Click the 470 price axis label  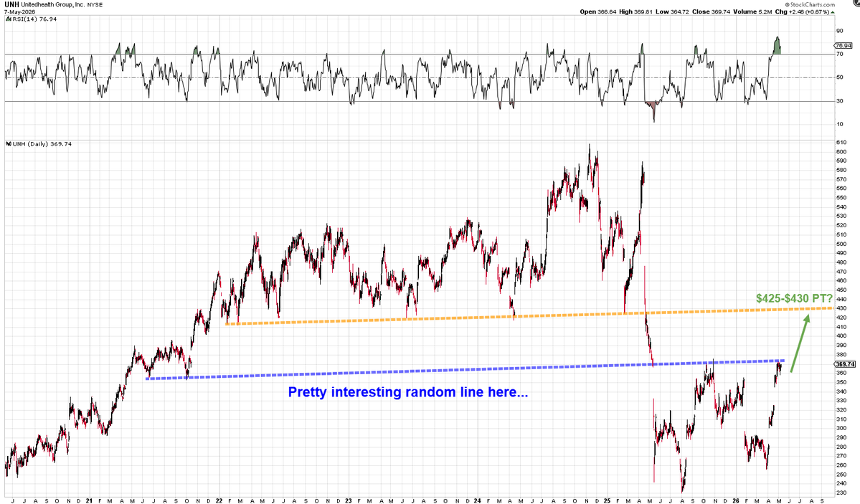point(841,272)
